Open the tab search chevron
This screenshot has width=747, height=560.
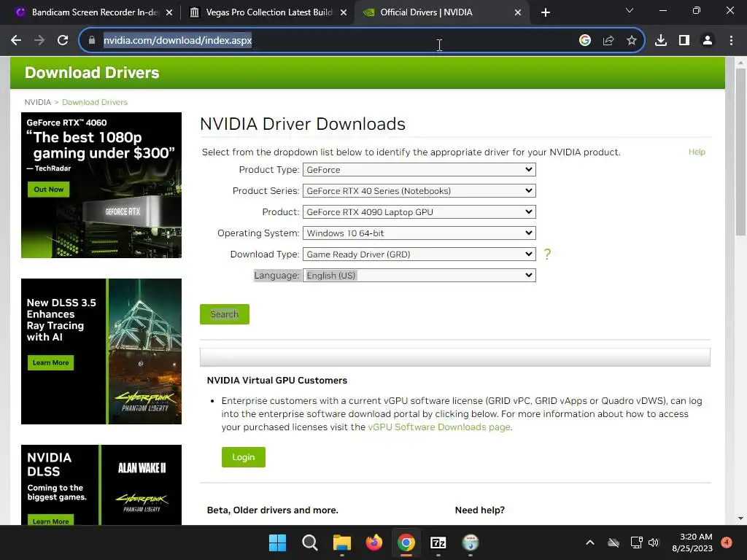[630, 10]
